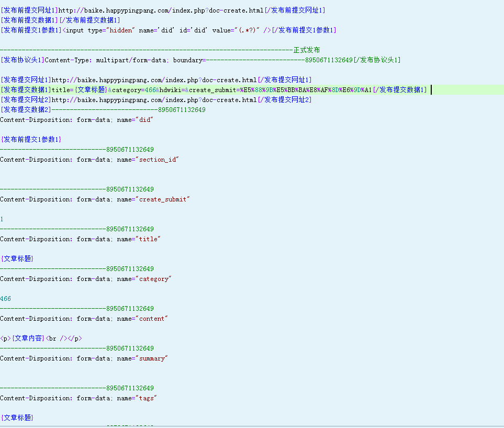Click the 发布提交数据2 opening tag

tap(26, 110)
